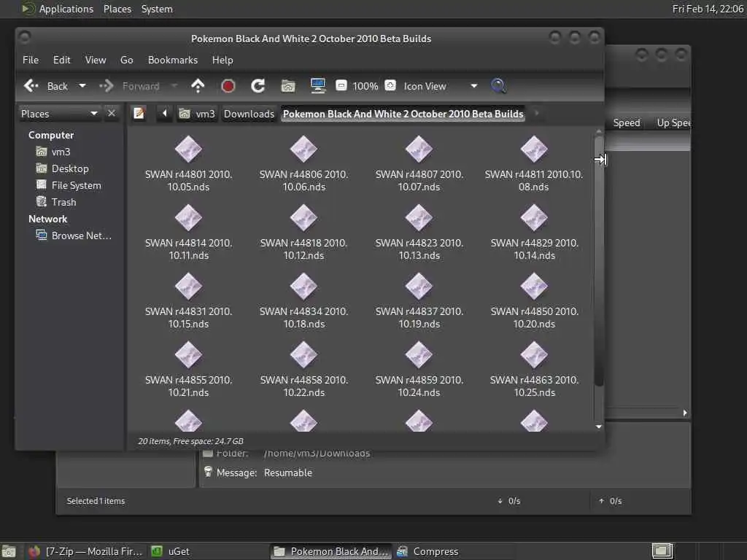
Task: Open the File menu
Action: point(31,60)
